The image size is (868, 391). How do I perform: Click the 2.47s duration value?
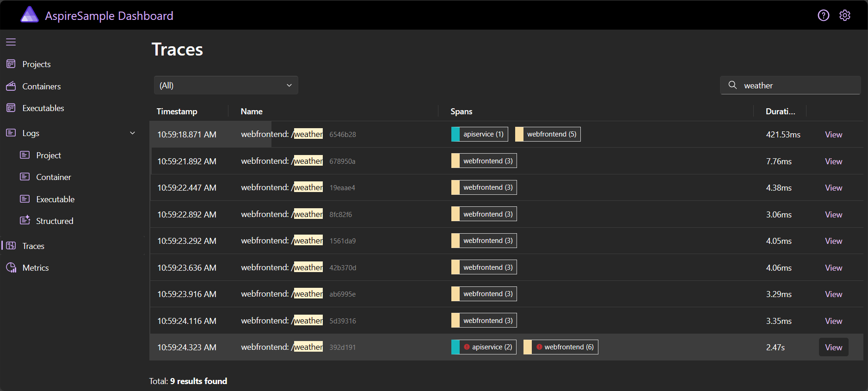(x=775, y=348)
